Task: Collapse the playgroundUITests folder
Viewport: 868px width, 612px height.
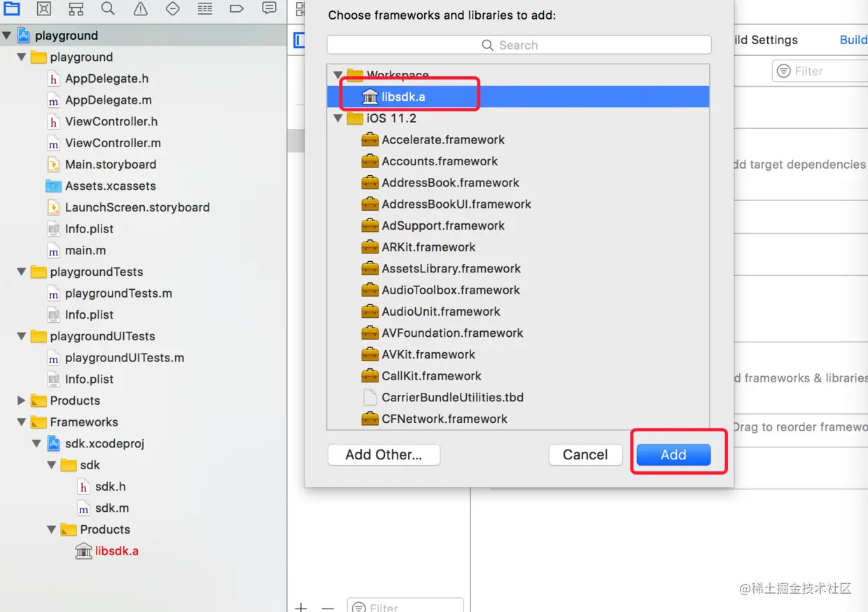Action: [22, 336]
